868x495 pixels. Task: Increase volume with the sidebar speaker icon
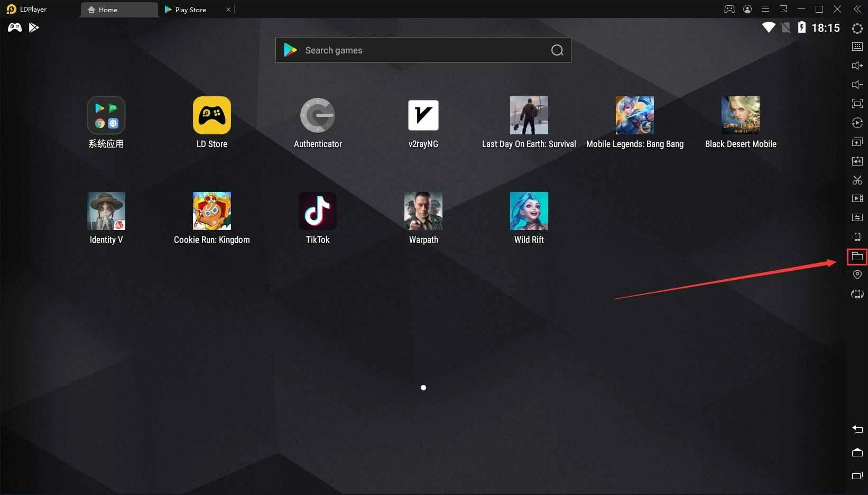[857, 66]
